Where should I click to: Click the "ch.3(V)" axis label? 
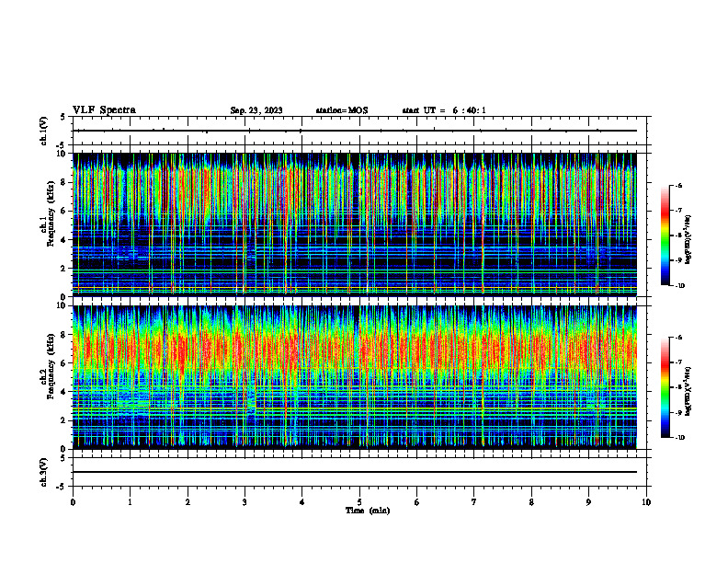[43, 472]
